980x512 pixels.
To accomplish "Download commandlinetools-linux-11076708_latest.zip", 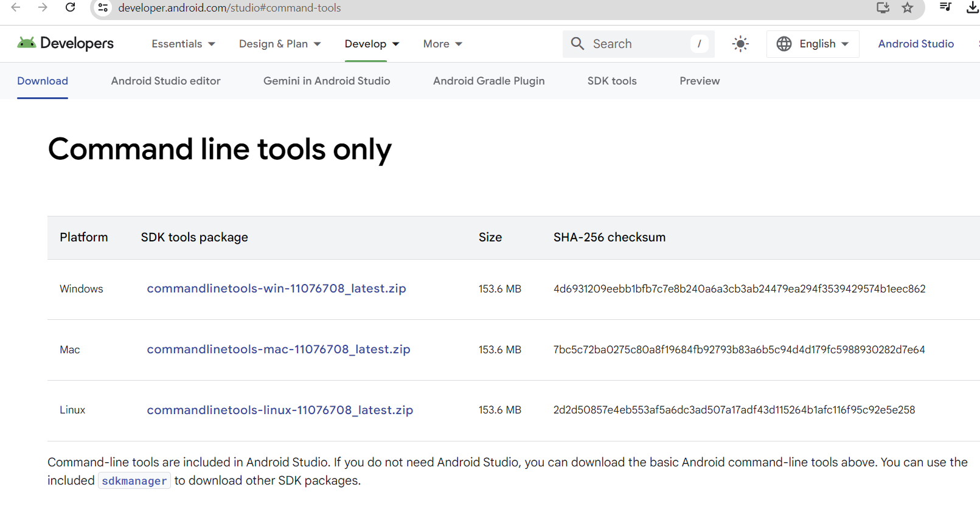I will 280,410.
